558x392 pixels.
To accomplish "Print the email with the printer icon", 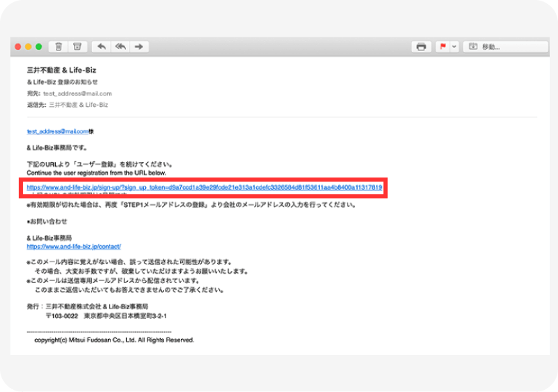I will point(422,46).
